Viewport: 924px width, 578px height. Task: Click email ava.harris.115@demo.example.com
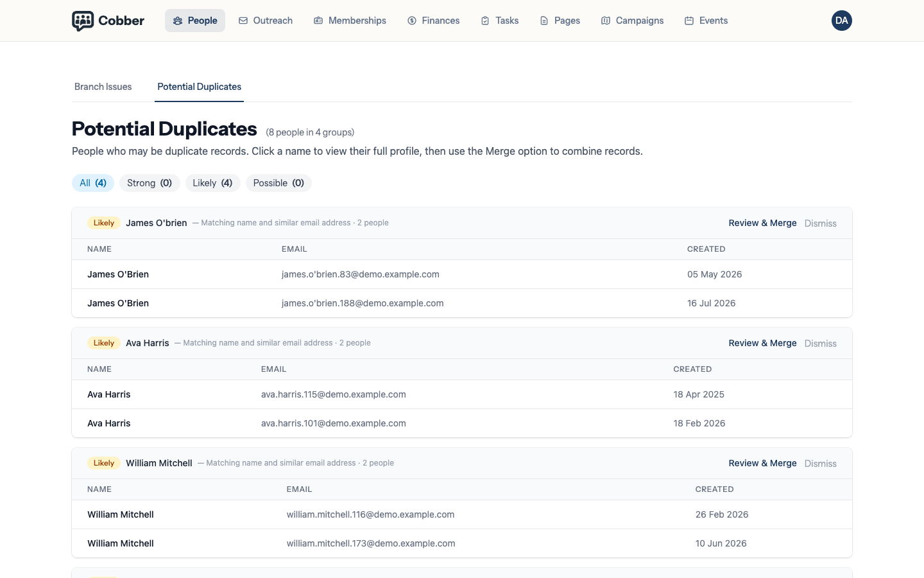tap(334, 394)
